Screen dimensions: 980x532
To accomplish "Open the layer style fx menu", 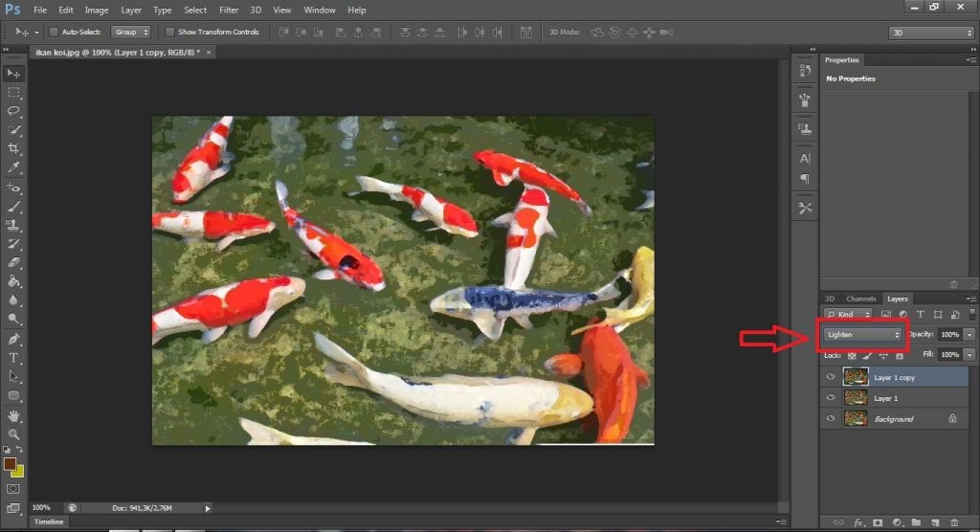I will tap(859, 522).
